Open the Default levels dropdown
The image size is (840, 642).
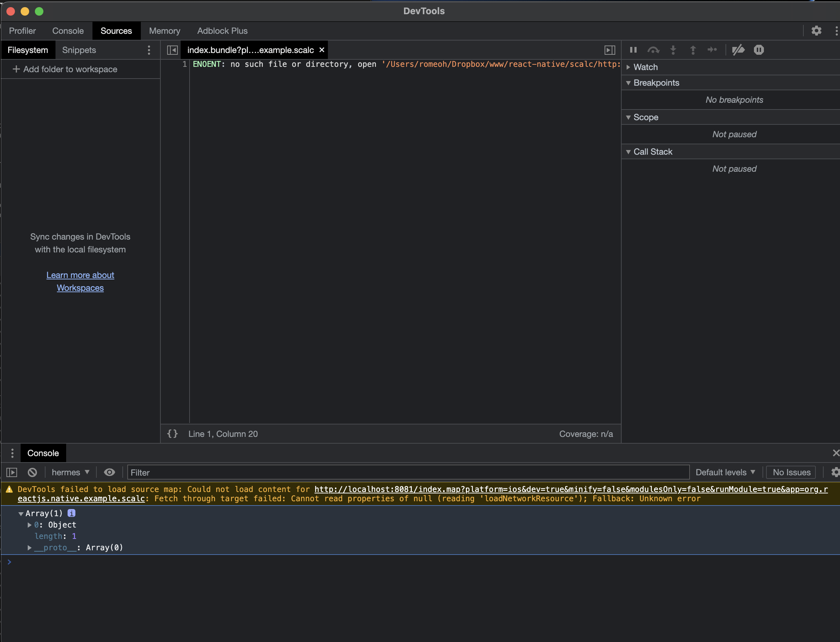(x=725, y=472)
